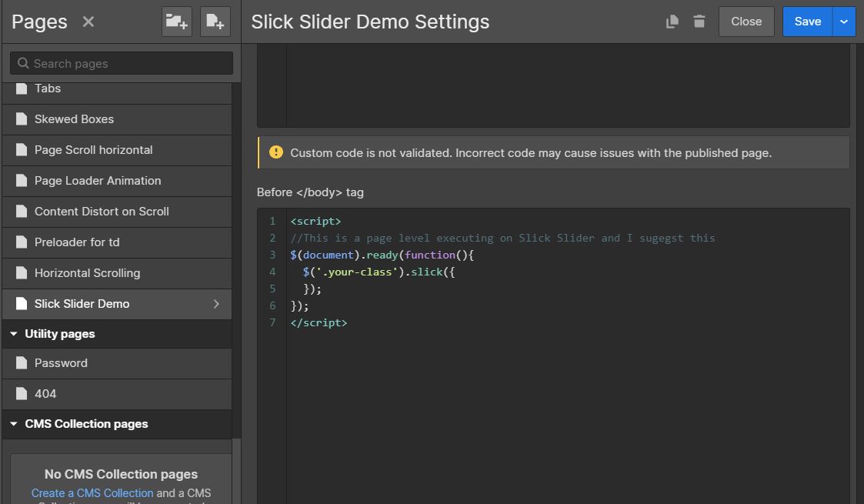Select Horizontal Scrolling page
This screenshot has width=864, height=504.
coord(117,273)
